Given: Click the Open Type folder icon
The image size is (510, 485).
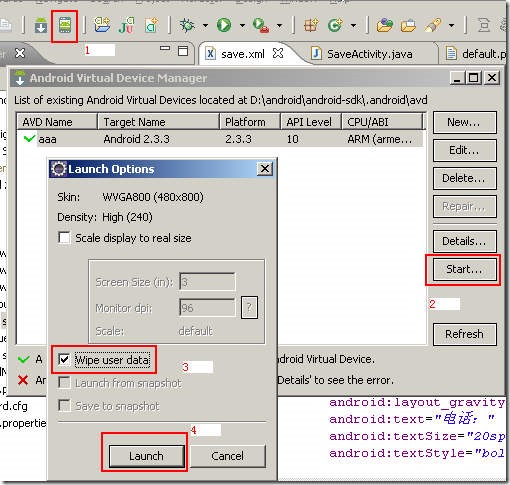Looking at the screenshot, I should tap(384, 25).
